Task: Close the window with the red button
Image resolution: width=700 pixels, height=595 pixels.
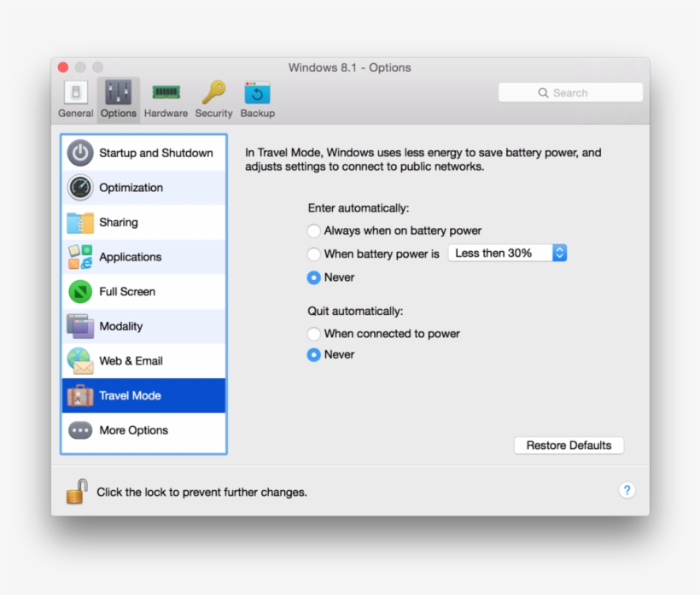Action: [x=63, y=67]
